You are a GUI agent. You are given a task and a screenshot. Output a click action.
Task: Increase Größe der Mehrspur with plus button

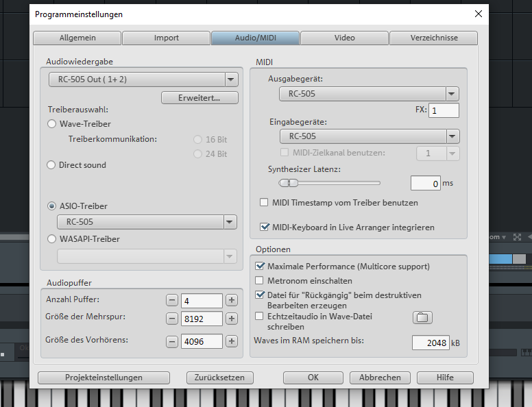click(232, 319)
